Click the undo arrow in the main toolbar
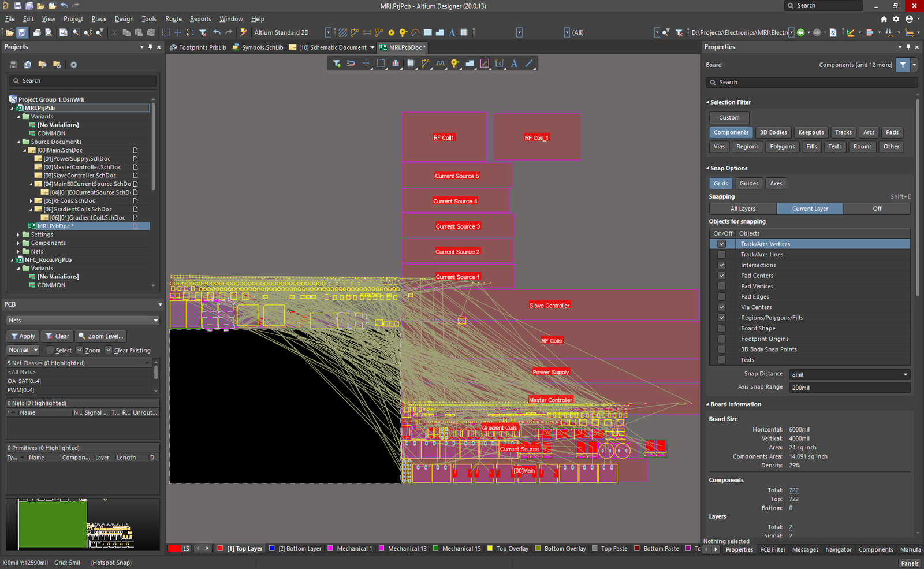The image size is (924, 569). tap(217, 32)
